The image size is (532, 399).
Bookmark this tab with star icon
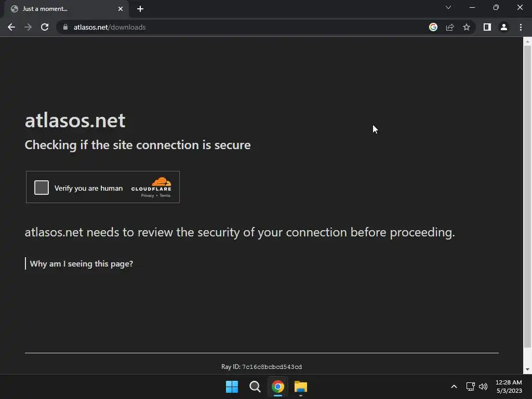point(467,27)
